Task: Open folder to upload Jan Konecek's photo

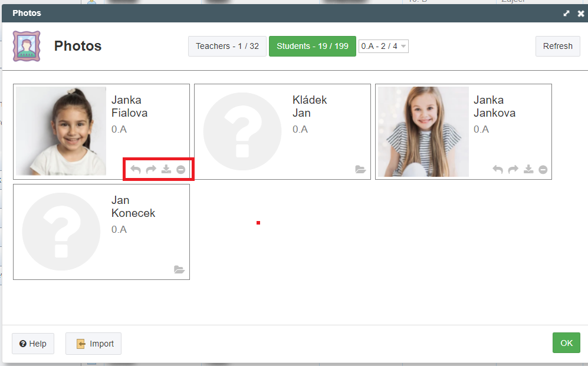Action: point(179,269)
